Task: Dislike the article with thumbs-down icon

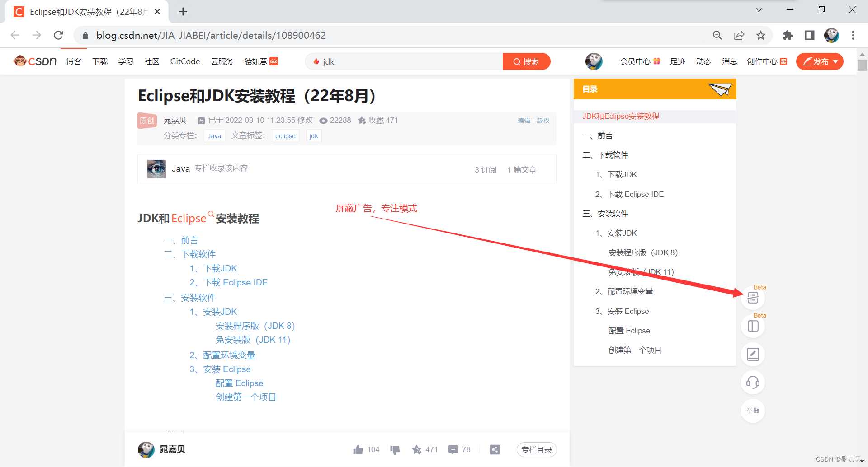Action: tap(395, 450)
